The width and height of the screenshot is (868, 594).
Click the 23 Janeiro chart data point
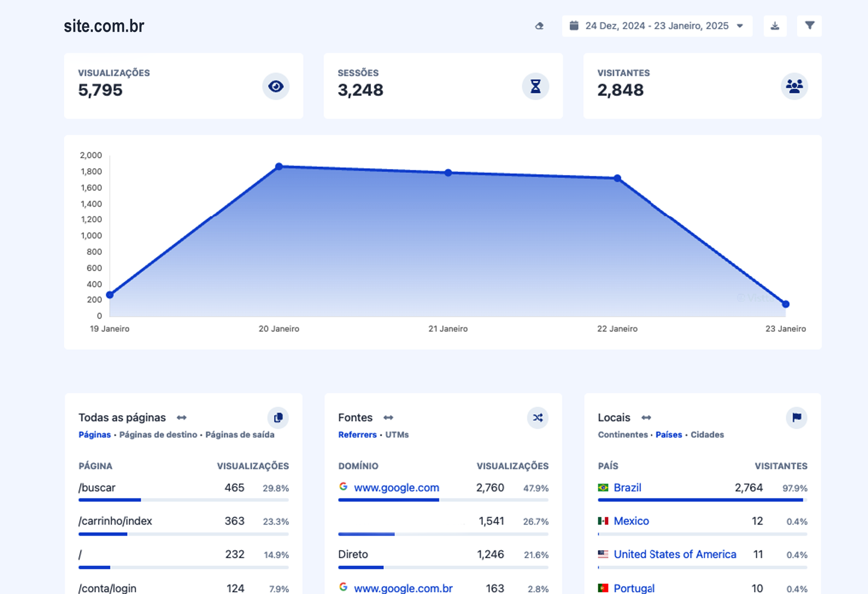tap(786, 304)
